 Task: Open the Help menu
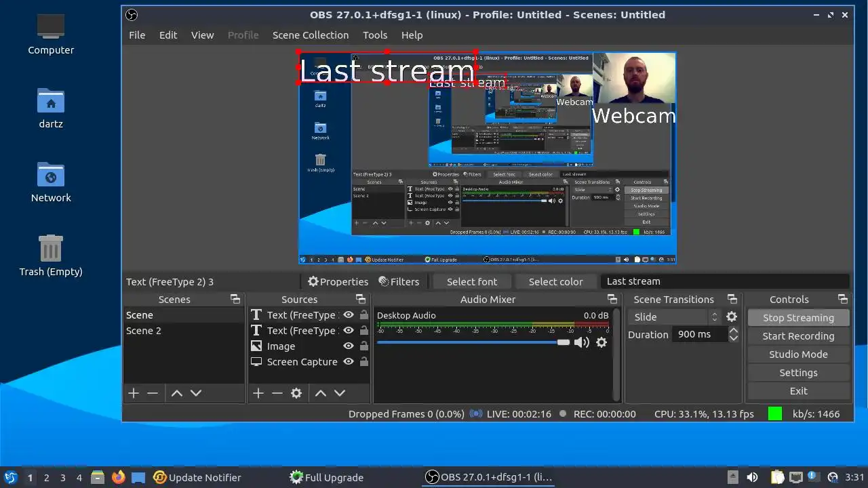pos(412,35)
